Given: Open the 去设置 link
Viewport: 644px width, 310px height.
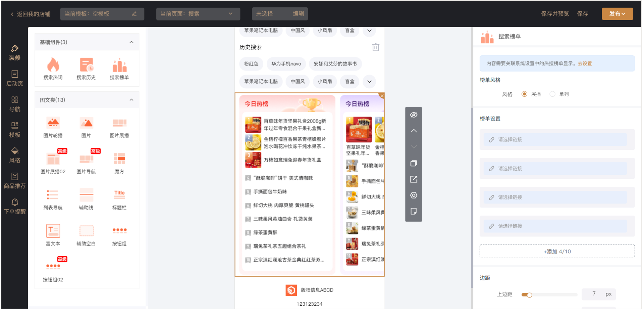Looking at the screenshot, I should 585,63.
